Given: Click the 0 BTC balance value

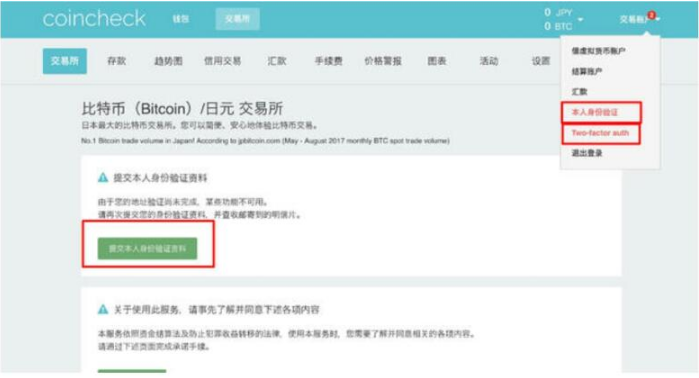Looking at the screenshot, I should click(x=558, y=26).
